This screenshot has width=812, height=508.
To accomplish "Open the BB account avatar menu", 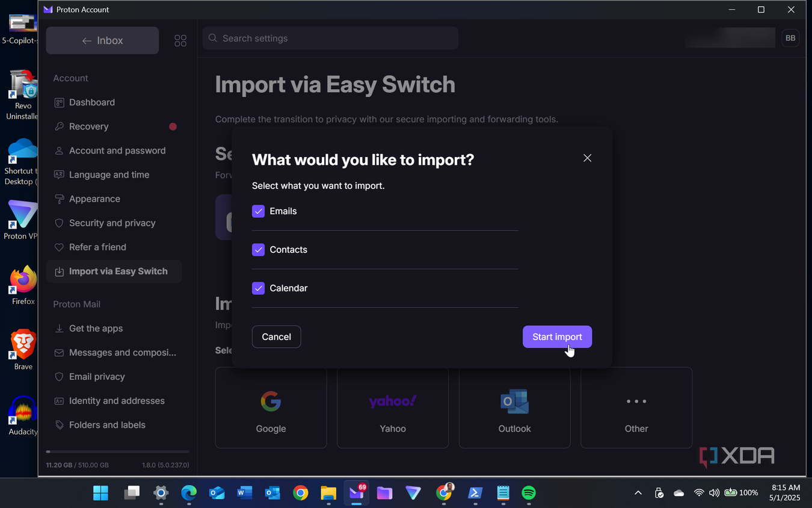I will (x=790, y=38).
